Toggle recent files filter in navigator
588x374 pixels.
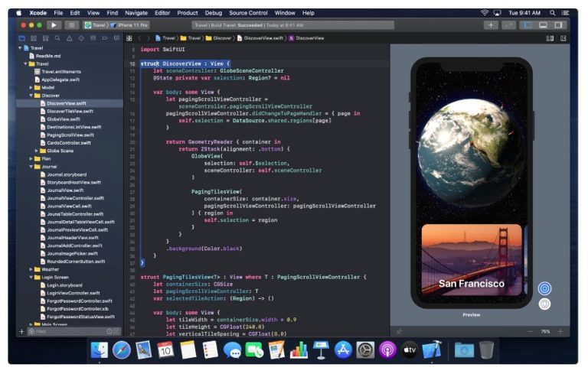click(x=109, y=331)
